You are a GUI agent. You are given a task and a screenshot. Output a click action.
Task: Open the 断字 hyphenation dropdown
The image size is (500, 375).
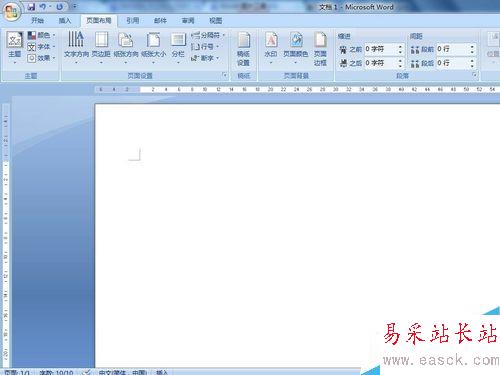[205, 58]
